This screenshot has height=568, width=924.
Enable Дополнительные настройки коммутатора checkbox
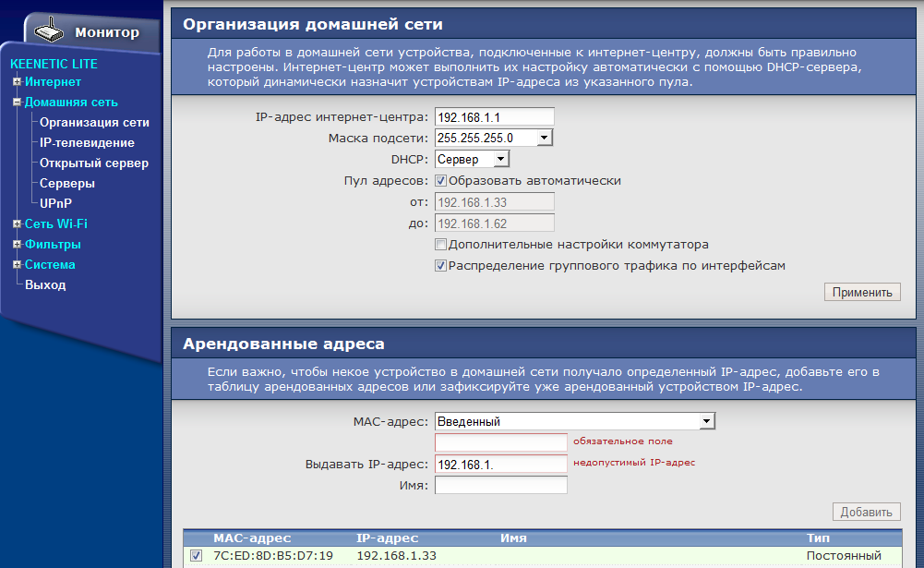point(441,244)
